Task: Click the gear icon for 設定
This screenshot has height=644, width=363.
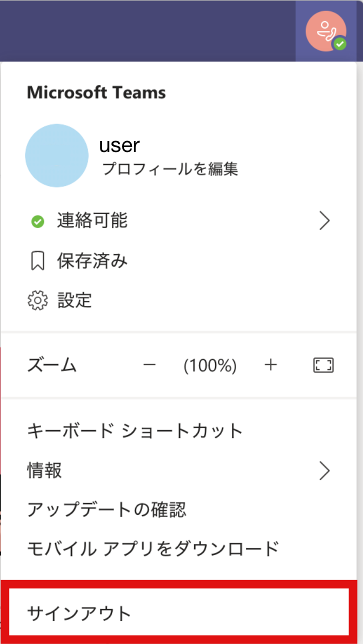Action: coord(37,300)
